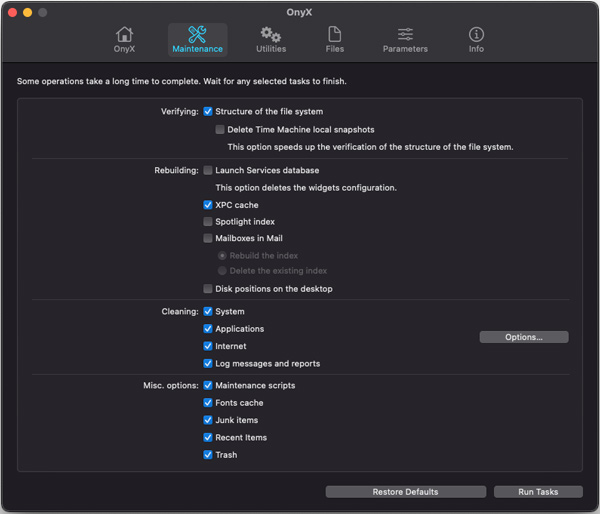Tick the Mailboxes in Mail checkbox
The image size is (600, 514).
click(208, 238)
